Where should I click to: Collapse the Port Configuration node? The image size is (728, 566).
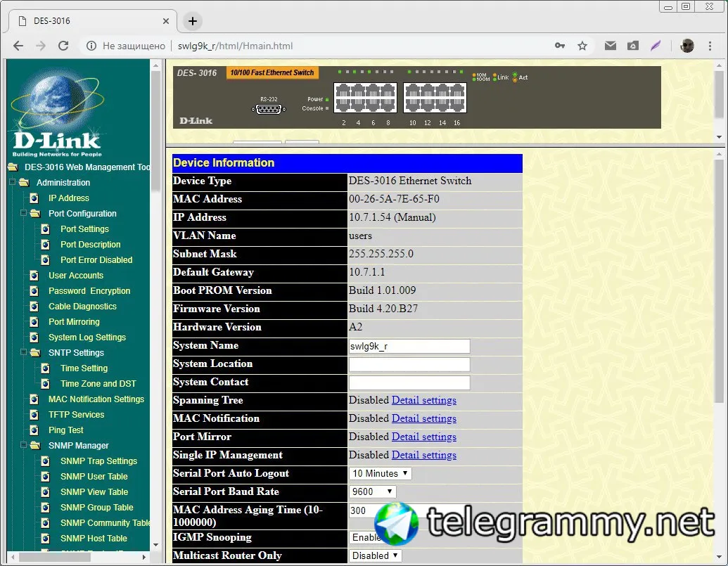24,213
